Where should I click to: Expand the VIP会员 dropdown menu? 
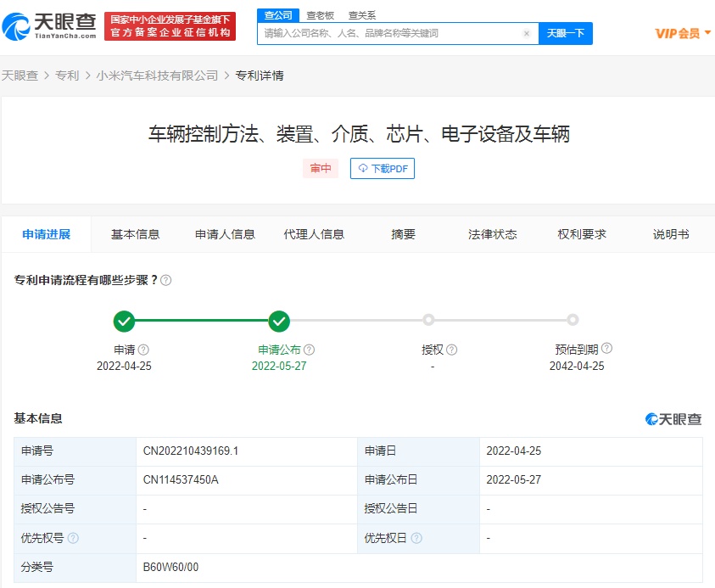(683, 33)
